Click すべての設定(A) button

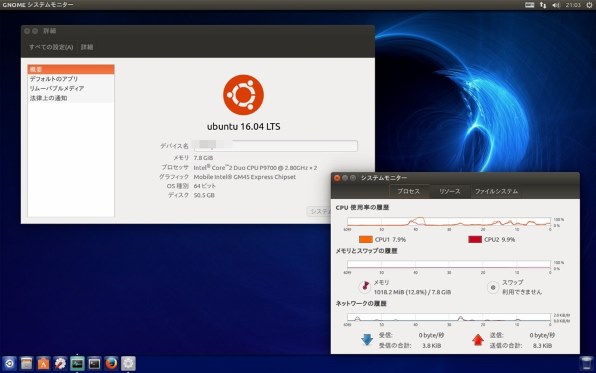(51, 47)
